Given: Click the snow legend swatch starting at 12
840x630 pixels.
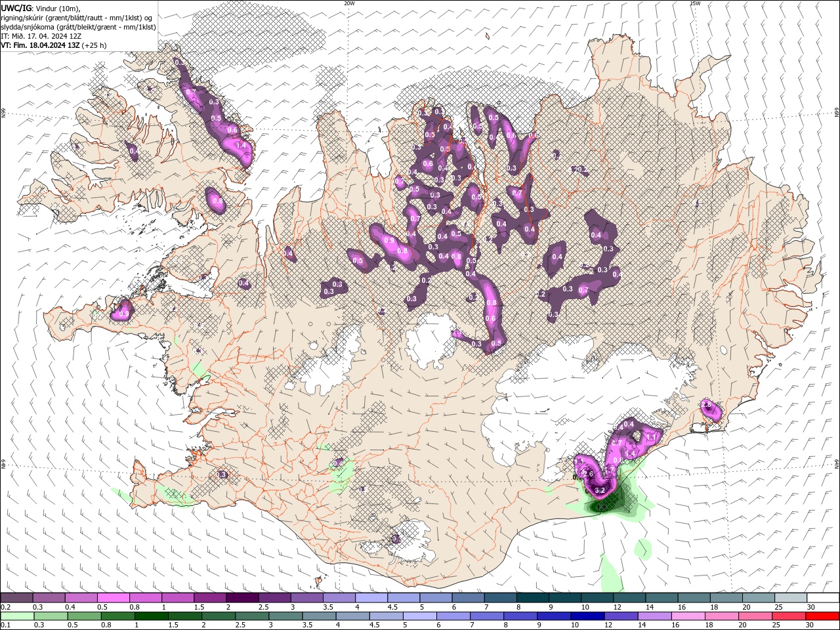Looking at the screenshot, I should (x=630, y=598).
